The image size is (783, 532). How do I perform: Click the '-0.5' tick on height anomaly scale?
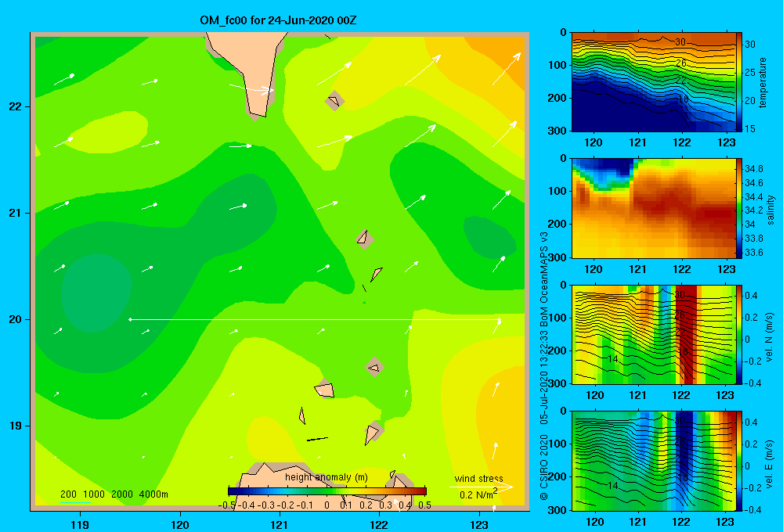pyautogui.click(x=227, y=505)
